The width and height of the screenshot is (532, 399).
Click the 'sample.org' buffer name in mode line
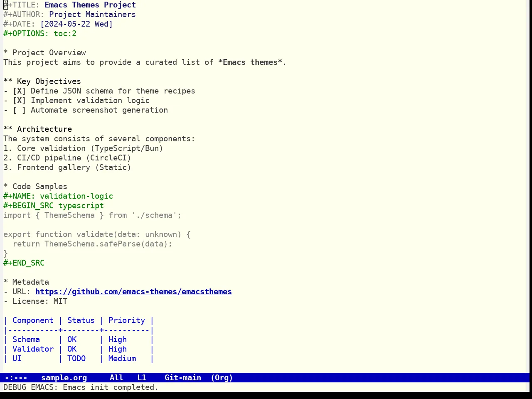[64, 378]
